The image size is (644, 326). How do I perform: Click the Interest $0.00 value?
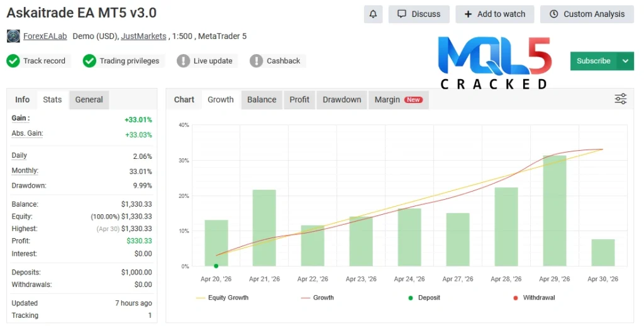143,254
